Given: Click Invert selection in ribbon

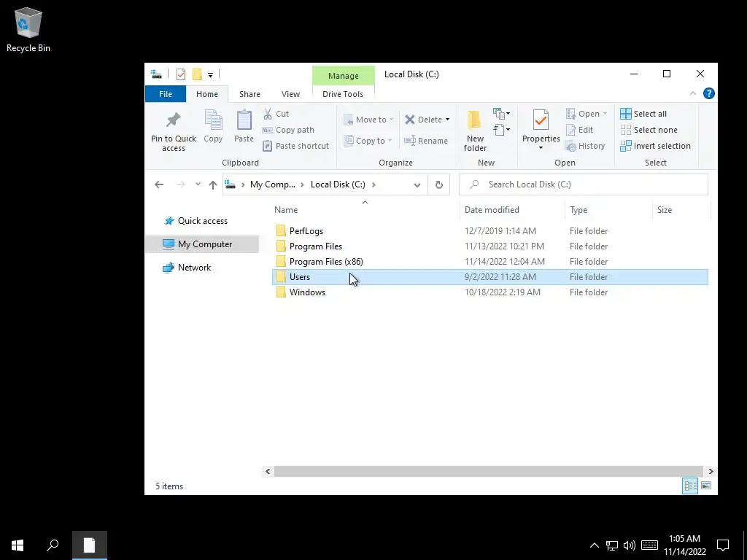Looking at the screenshot, I should click(x=656, y=146).
